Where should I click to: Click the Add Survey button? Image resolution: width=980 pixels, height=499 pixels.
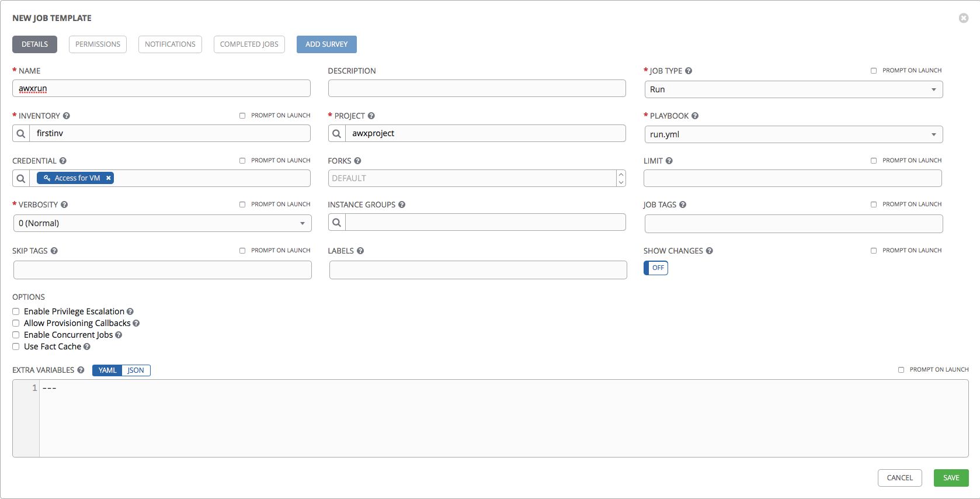(x=326, y=44)
